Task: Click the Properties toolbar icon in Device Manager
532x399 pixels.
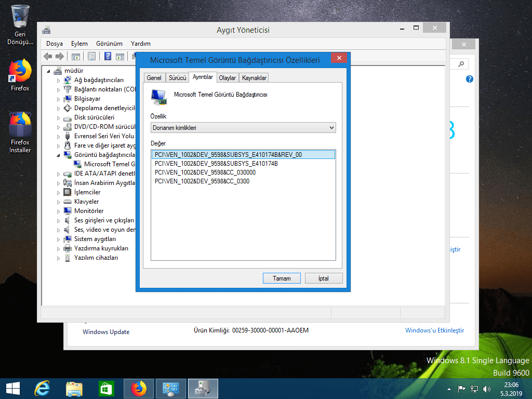Action: point(91,56)
